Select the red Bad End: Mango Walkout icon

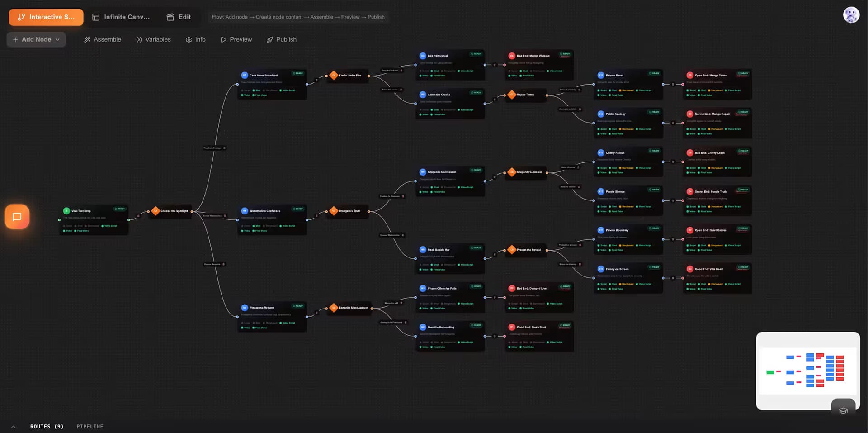click(512, 56)
